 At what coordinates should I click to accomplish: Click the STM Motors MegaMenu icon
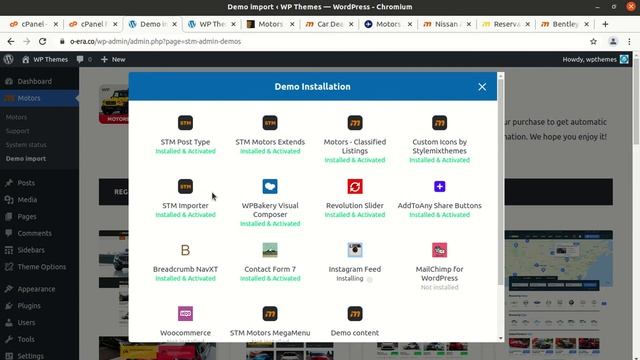270,314
